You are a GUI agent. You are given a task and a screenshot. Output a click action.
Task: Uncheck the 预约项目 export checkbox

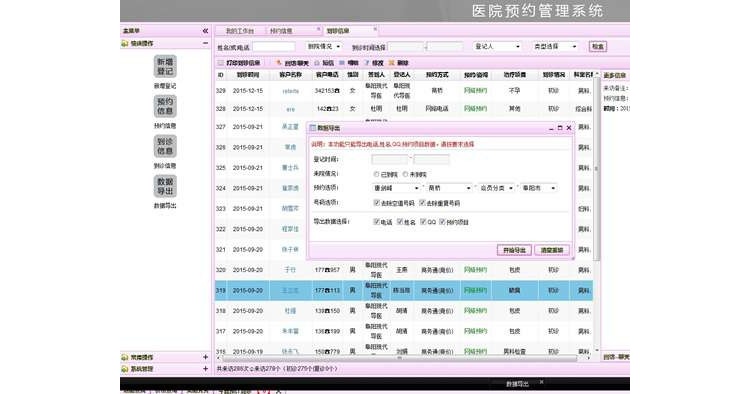click(442, 222)
